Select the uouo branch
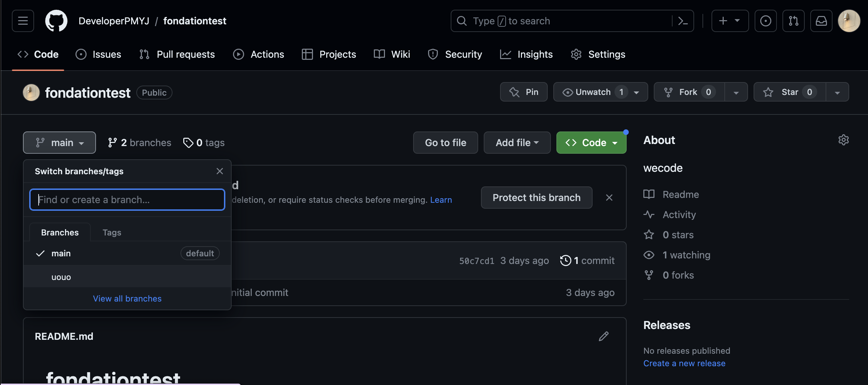 [61, 277]
